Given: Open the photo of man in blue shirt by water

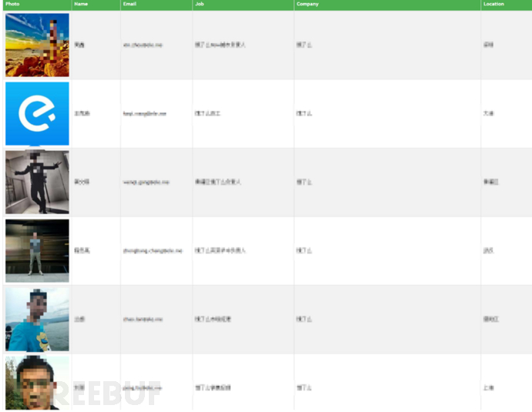Looking at the screenshot, I should [x=37, y=320].
